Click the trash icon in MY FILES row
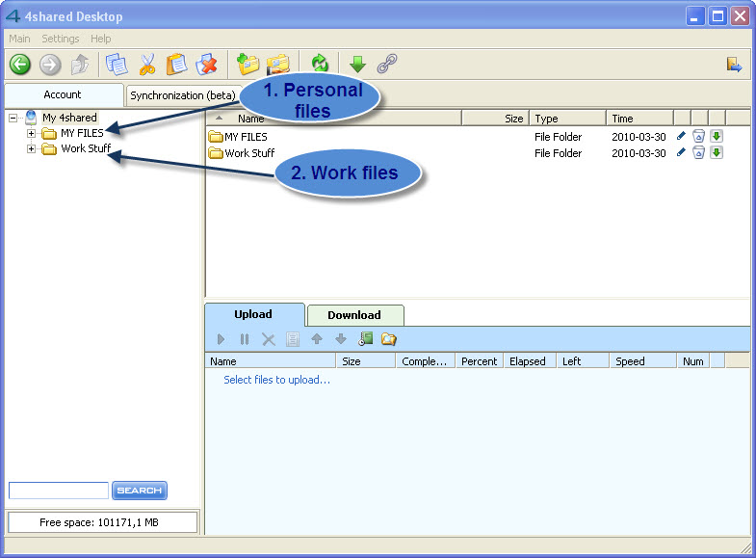The width and height of the screenshot is (756, 558). tap(698, 136)
